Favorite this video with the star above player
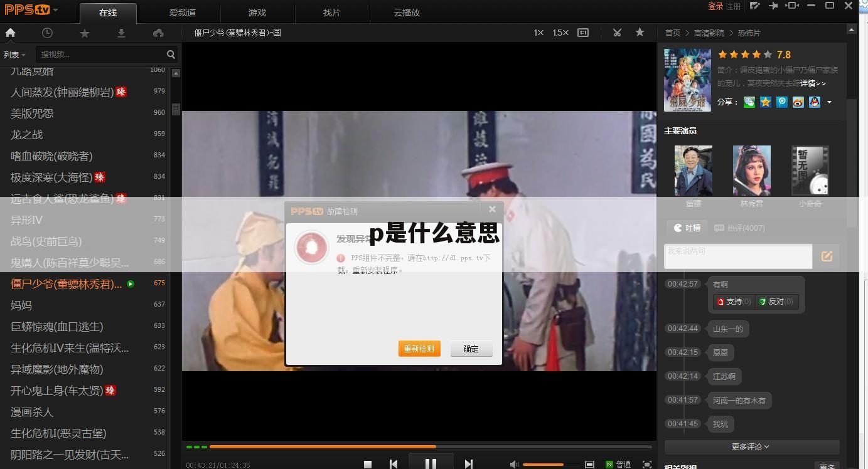Viewport: 868px width, 469px height. click(x=640, y=32)
